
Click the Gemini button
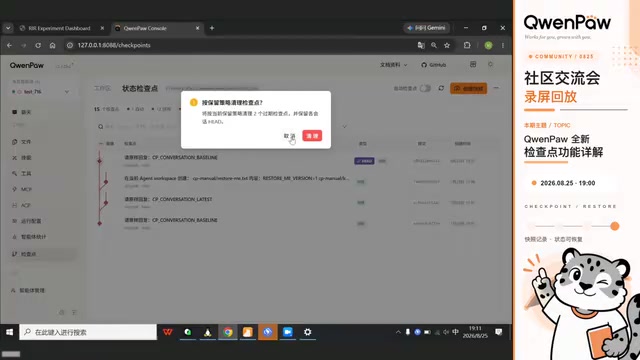point(427,28)
